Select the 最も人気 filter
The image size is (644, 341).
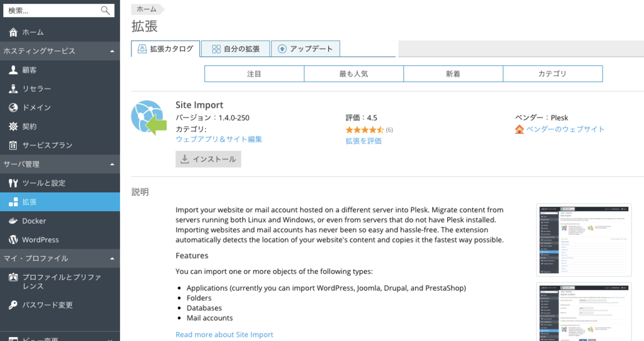353,74
